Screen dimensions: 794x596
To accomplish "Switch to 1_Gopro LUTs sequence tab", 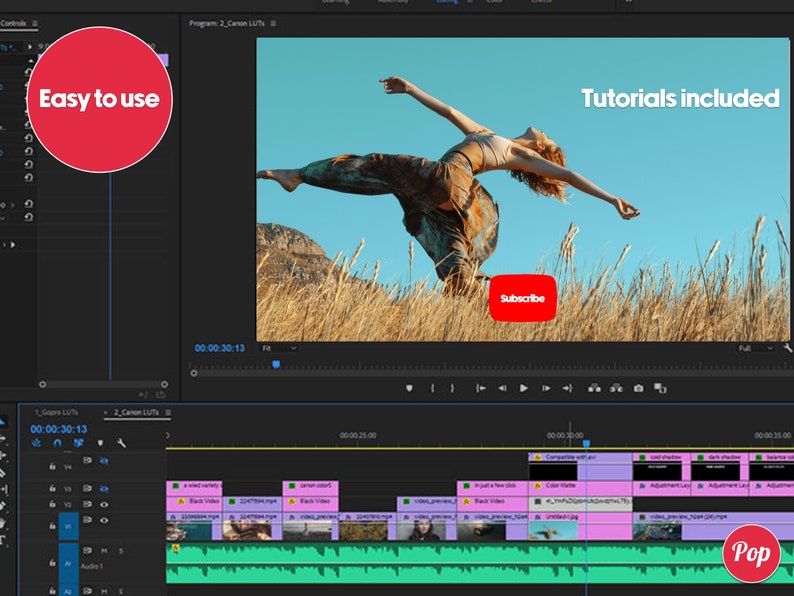I will coord(56,412).
